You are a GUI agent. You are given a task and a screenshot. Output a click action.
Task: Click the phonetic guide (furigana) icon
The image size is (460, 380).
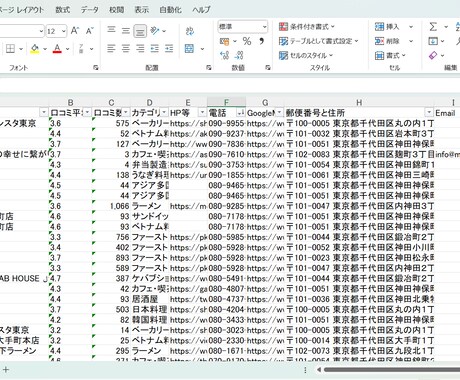pyautogui.click(x=81, y=49)
